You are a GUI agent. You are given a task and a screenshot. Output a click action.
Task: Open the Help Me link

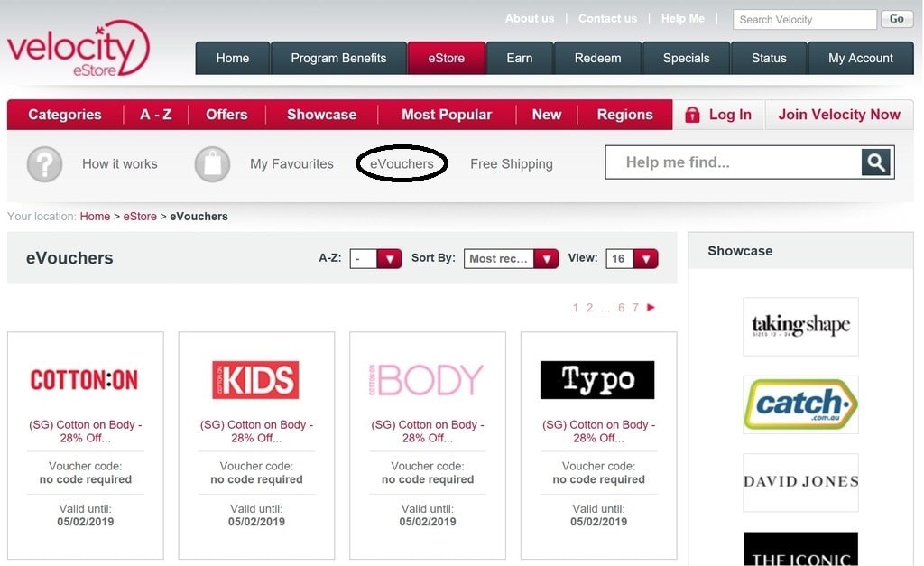point(683,18)
